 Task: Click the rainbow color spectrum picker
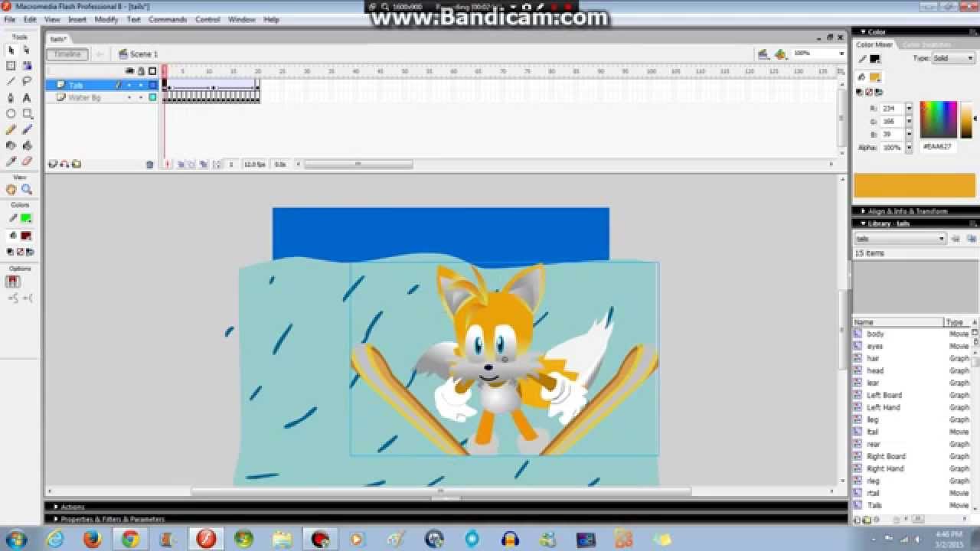[939, 119]
